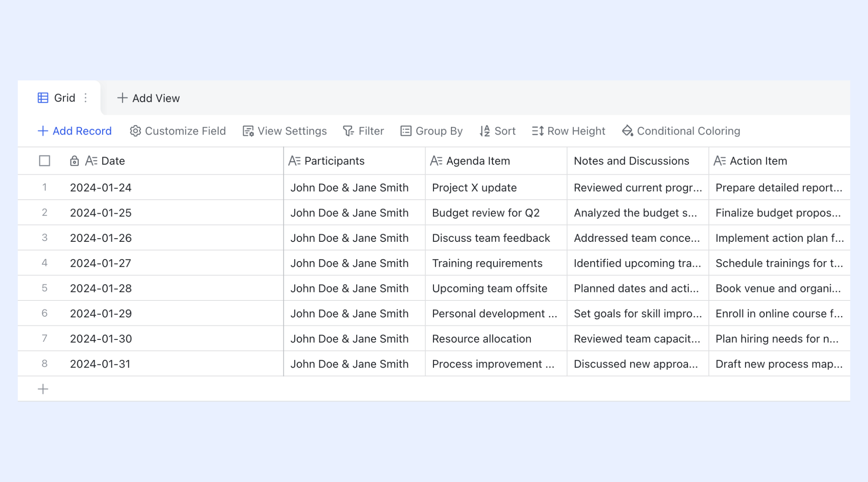Viewport: 868px width, 482px height.
Task: Toggle the select-all checkbox in the header
Action: coord(45,161)
